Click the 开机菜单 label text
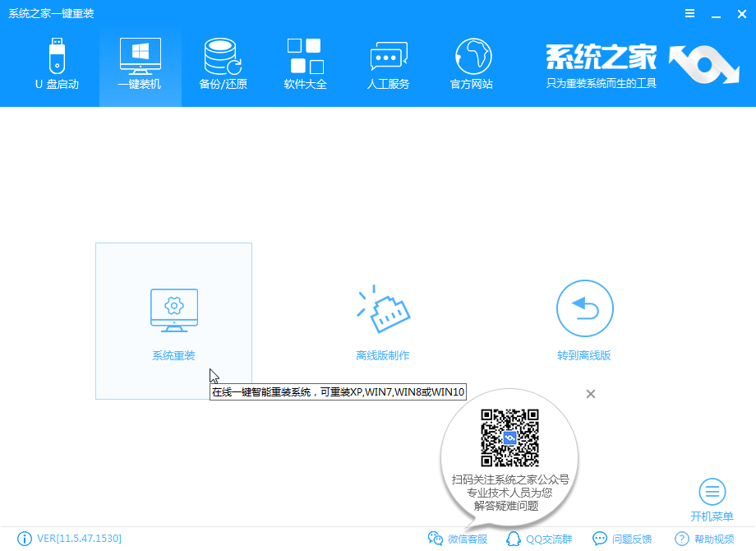Screen dimensions: 756x551 (712, 516)
